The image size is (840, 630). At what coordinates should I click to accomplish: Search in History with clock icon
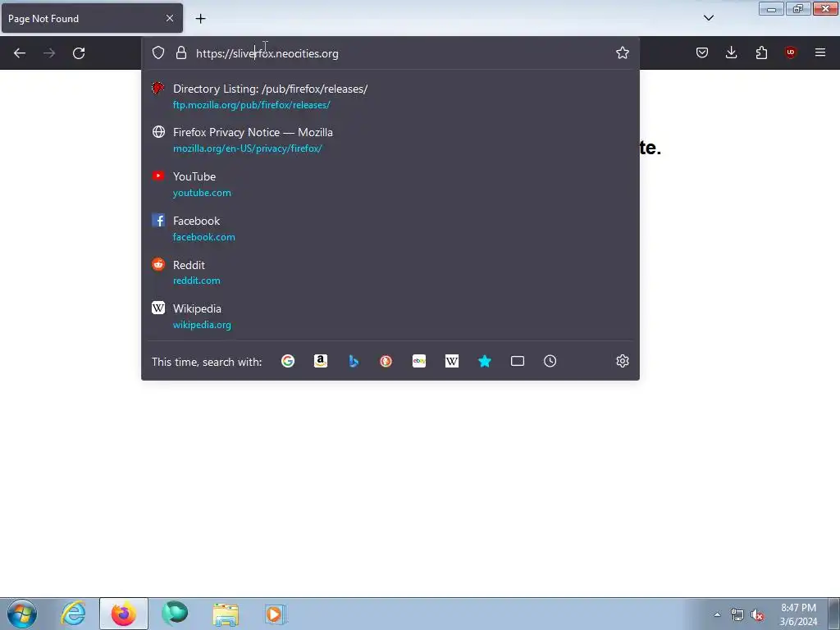550,361
